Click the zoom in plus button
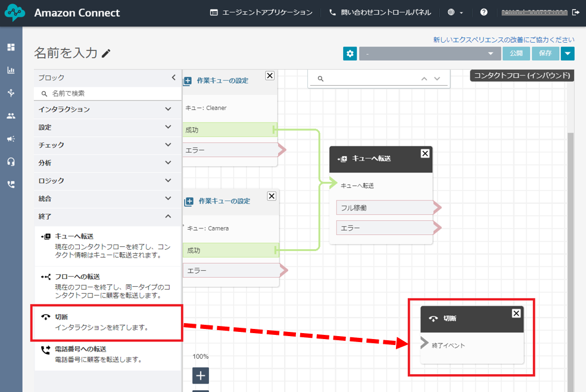The width and height of the screenshot is (586, 392). pyautogui.click(x=201, y=375)
